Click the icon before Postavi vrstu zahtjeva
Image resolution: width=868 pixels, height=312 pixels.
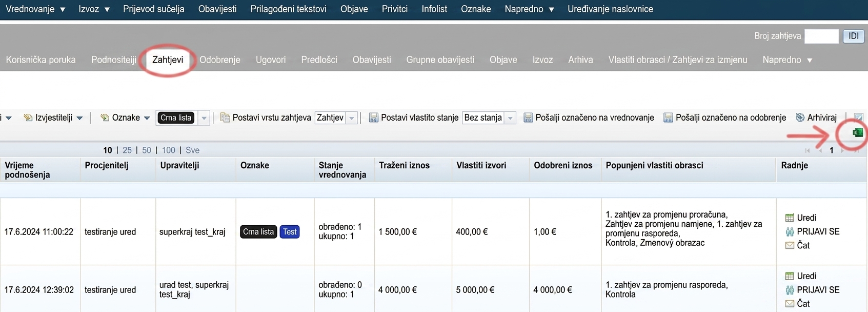coord(225,118)
